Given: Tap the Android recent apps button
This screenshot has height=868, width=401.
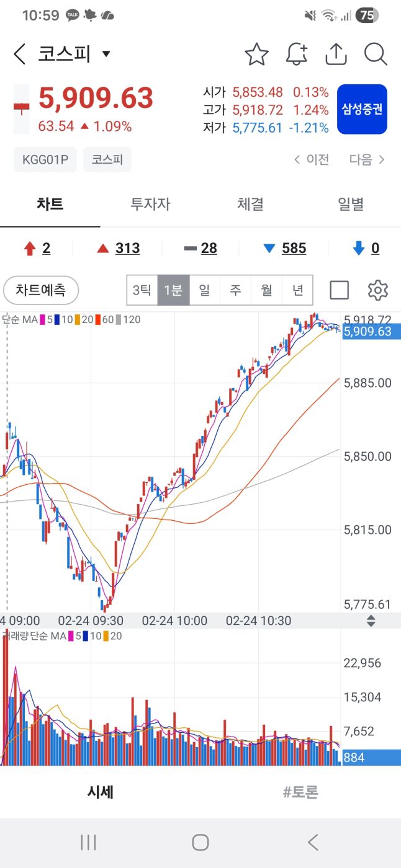Looking at the screenshot, I should coord(88,842).
